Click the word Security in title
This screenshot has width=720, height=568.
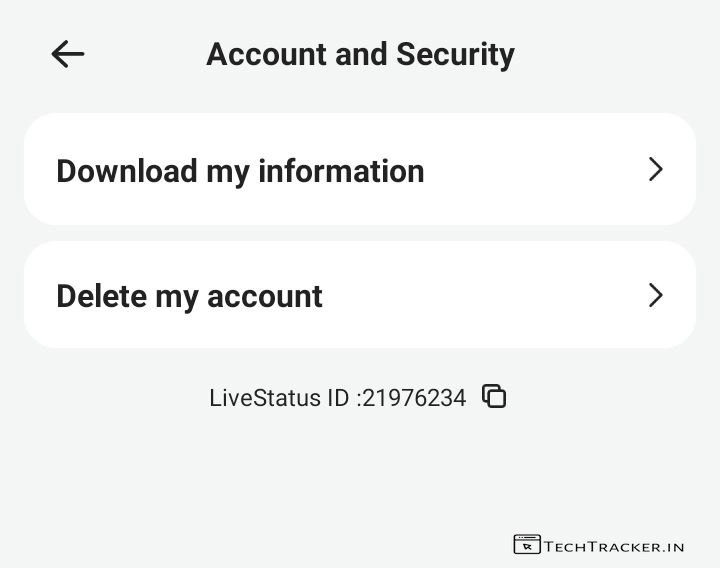coord(455,54)
